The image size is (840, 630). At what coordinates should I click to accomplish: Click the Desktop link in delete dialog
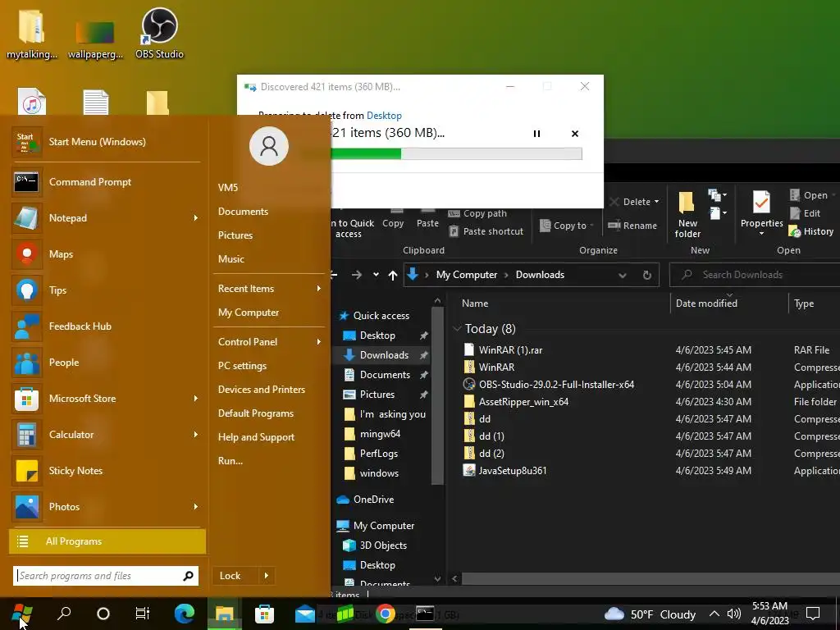click(x=384, y=116)
